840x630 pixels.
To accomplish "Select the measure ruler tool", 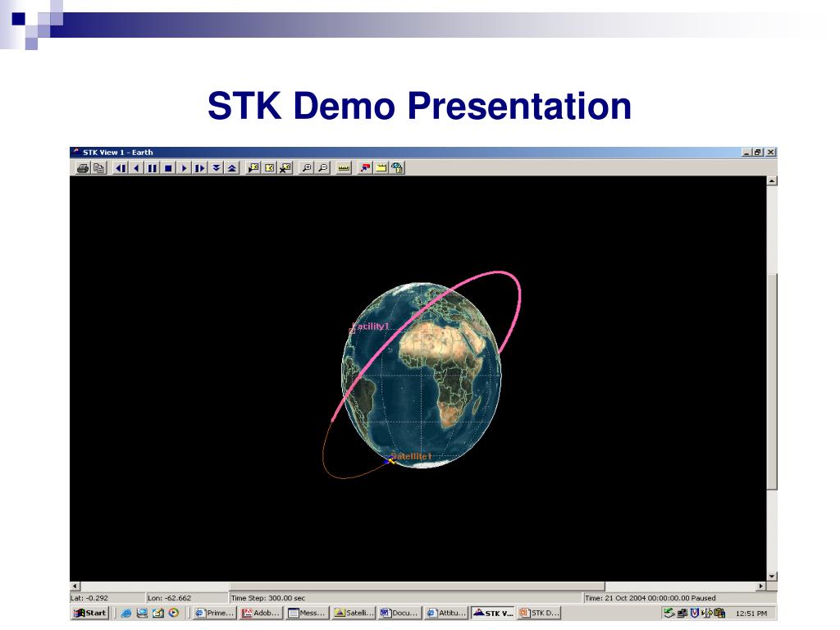I will (x=344, y=168).
